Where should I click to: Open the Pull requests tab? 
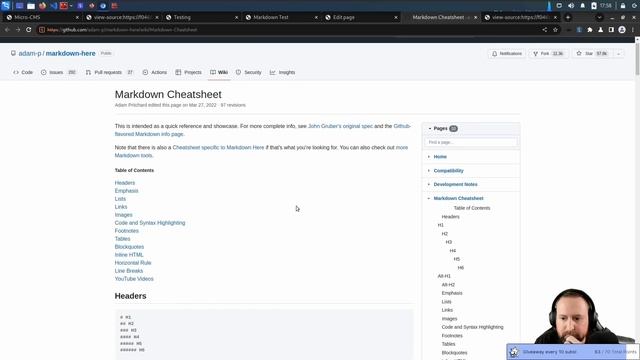pos(109,72)
